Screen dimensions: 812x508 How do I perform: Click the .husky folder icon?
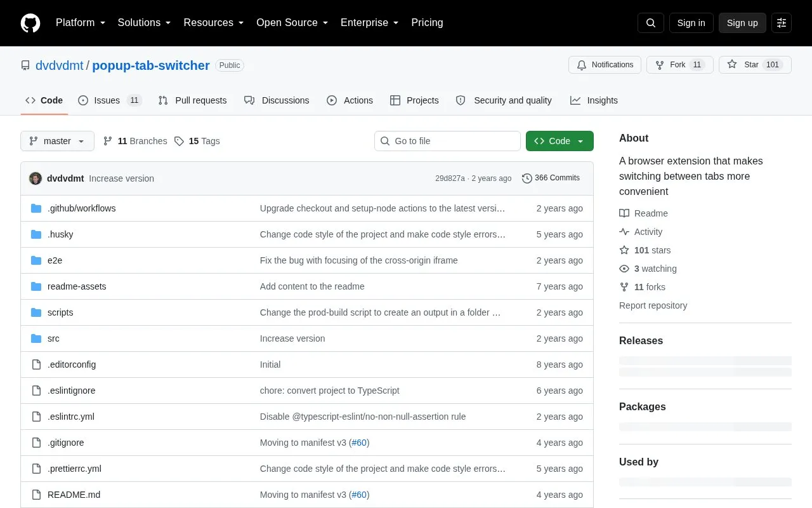(36, 234)
